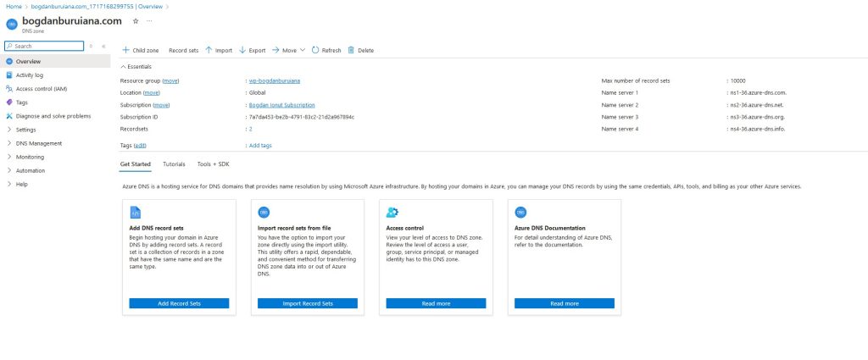Open the Bogdan Ionut Subscription link
The image size is (868, 360).
281,105
